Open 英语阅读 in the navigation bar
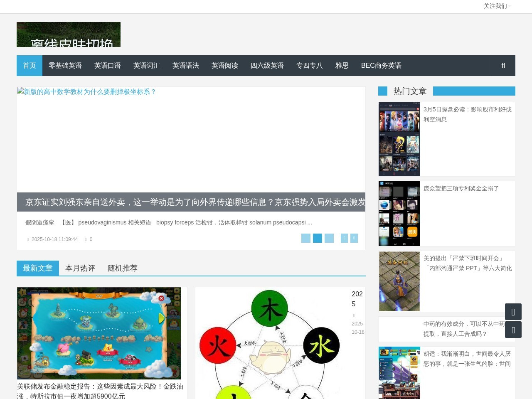Image resolution: width=532 pixels, height=399 pixels. click(225, 66)
